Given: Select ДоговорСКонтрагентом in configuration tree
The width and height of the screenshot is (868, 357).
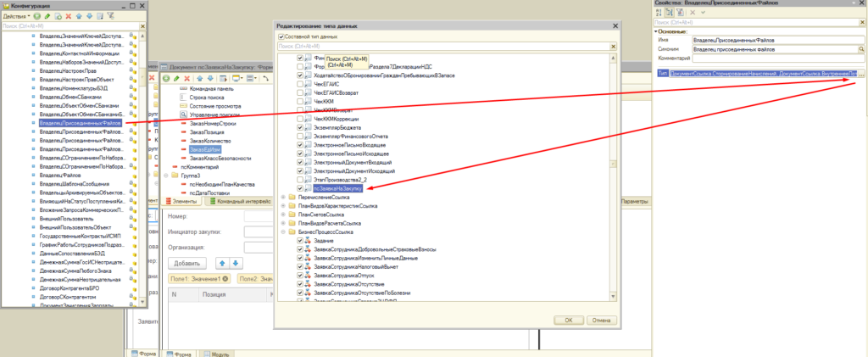Looking at the screenshot, I should pyautogui.click(x=68, y=297).
